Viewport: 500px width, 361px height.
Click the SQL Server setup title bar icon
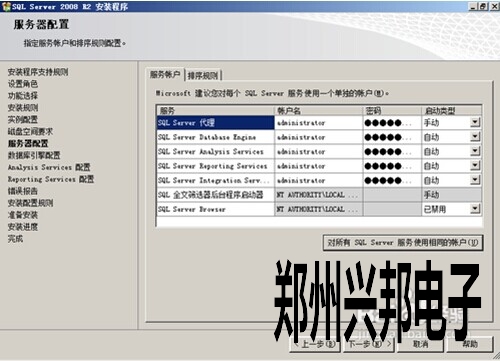point(6,6)
